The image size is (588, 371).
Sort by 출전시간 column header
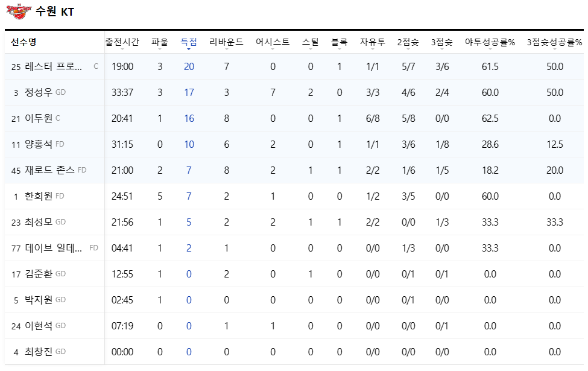click(122, 42)
